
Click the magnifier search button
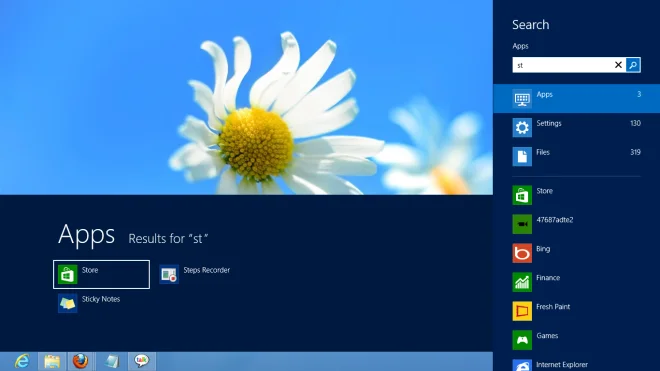pos(633,65)
